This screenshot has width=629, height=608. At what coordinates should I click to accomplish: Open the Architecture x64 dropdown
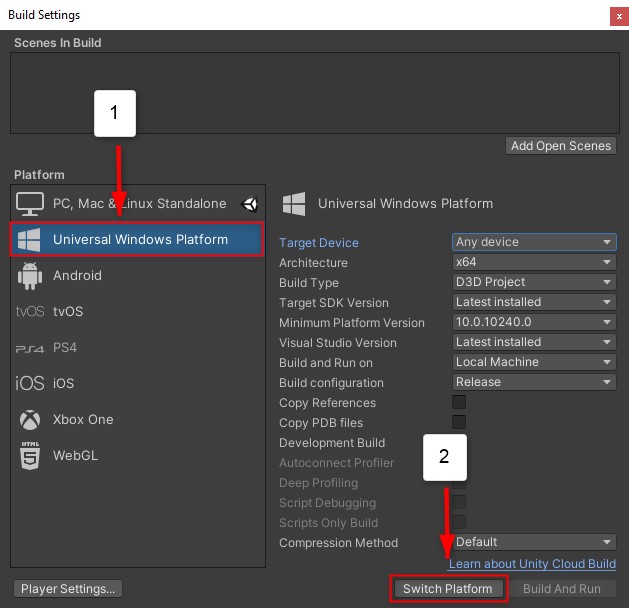(534, 262)
